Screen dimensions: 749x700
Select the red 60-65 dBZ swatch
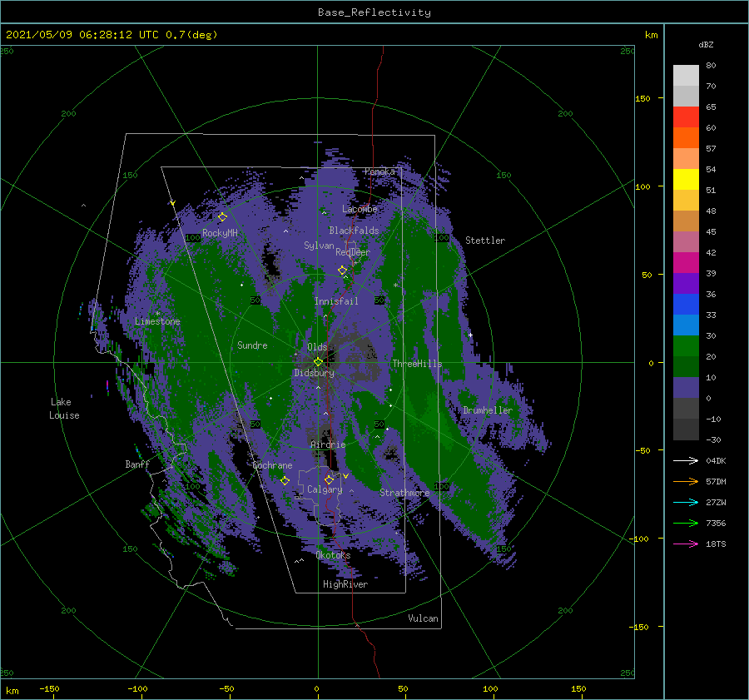click(686, 117)
